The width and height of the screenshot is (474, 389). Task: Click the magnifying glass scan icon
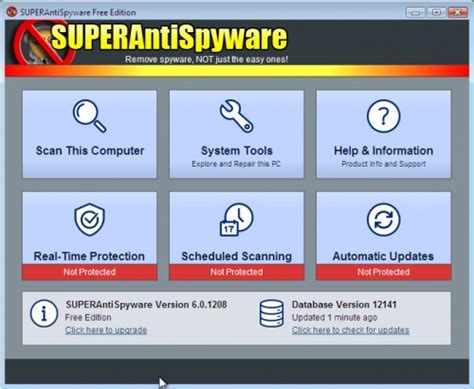[x=90, y=116]
